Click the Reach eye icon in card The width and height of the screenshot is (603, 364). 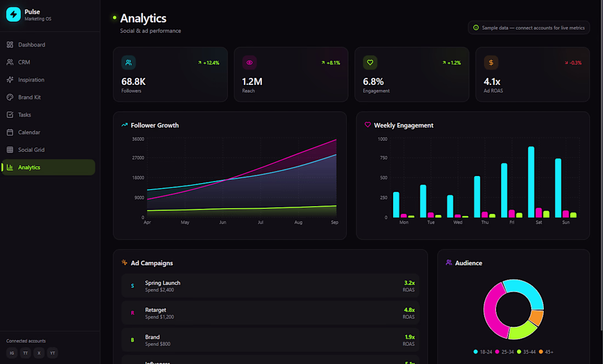click(249, 62)
